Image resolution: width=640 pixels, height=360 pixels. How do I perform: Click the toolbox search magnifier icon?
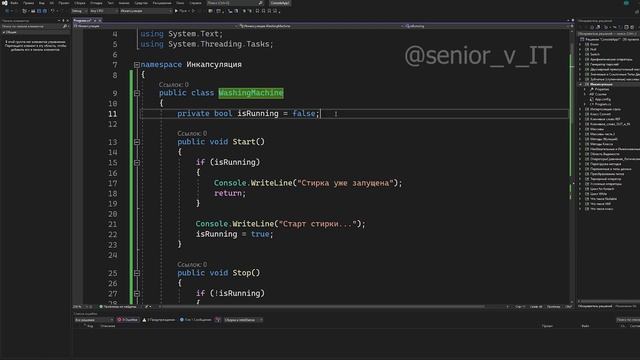pos(64,26)
